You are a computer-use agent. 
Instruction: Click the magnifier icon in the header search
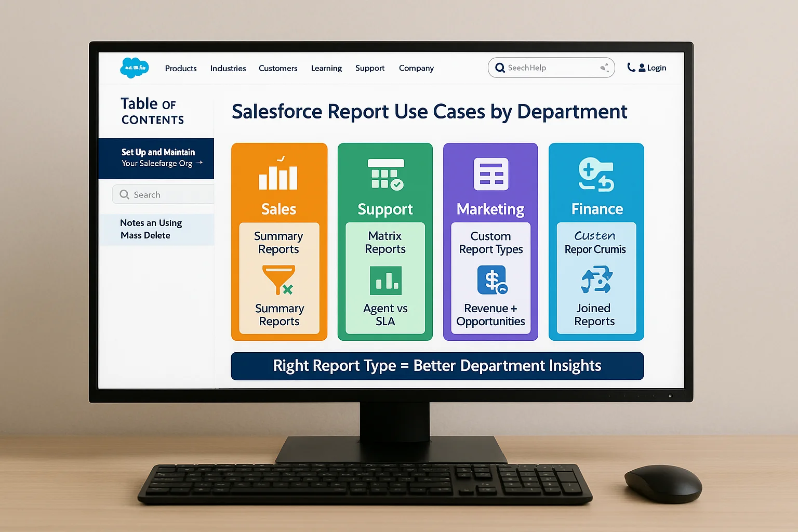click(x=500, y=68)
